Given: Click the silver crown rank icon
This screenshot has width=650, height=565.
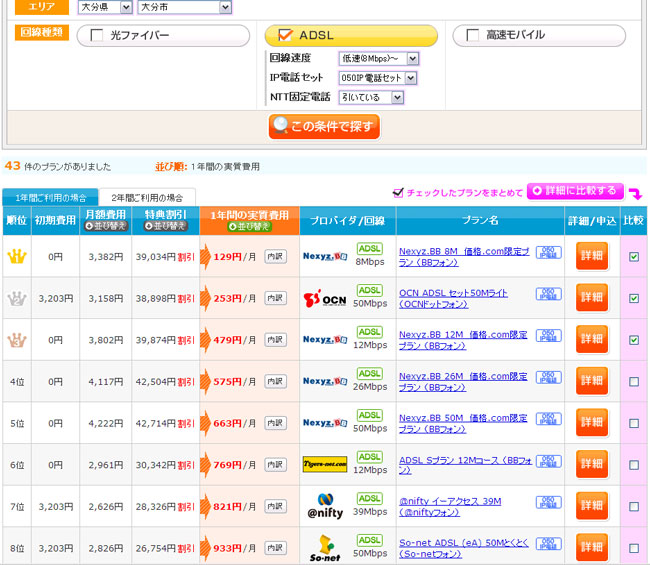Looking at the screenshot, I should (17, 298).
